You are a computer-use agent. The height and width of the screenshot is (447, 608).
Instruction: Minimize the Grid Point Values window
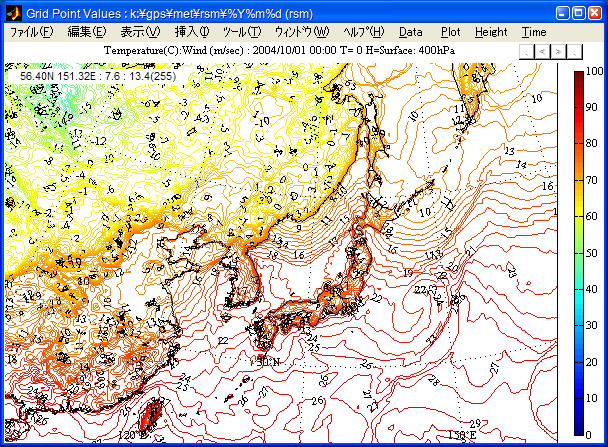(563, 13)
